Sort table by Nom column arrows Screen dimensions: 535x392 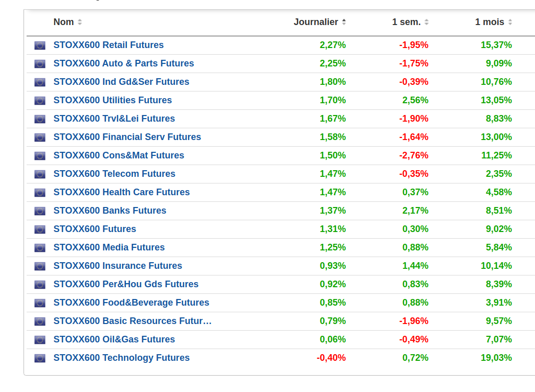point(80,22)
